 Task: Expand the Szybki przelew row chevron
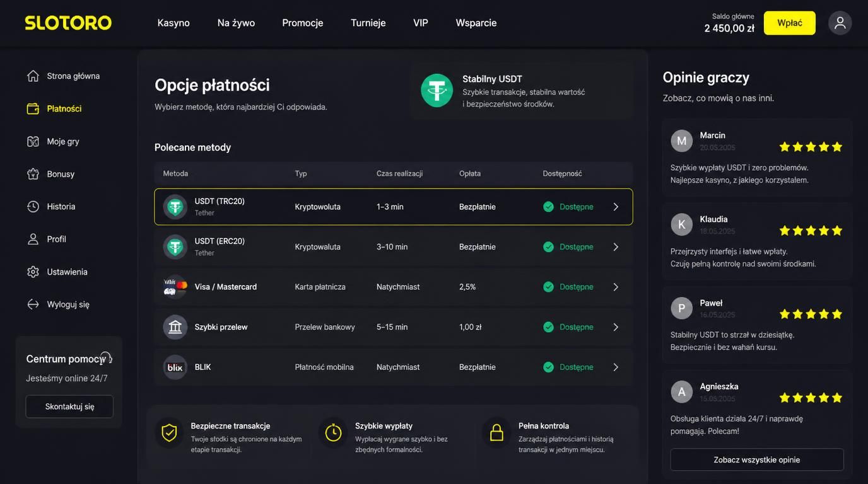[x=616, y=327]
